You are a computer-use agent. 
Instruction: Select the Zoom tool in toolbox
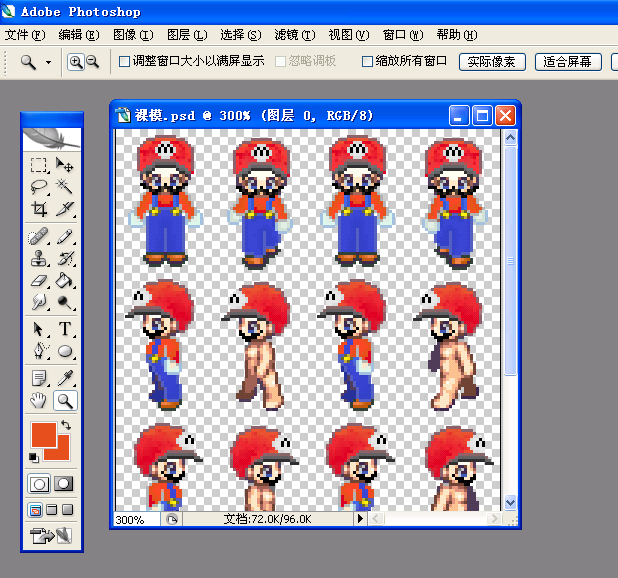pyautogui.click(x=65, y=401)
